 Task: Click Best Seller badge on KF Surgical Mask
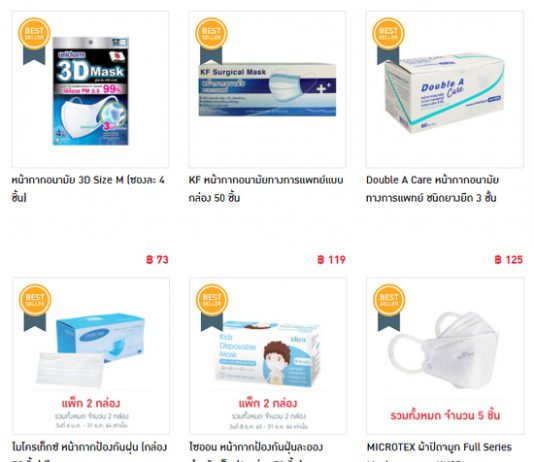tap(211, 41)
